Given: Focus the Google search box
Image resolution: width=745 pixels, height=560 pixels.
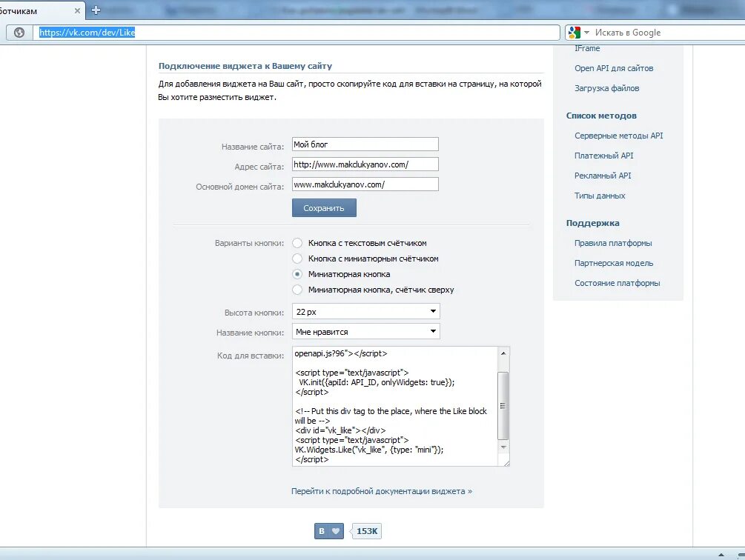Looking at the screenshot, I should click(665, 33).
